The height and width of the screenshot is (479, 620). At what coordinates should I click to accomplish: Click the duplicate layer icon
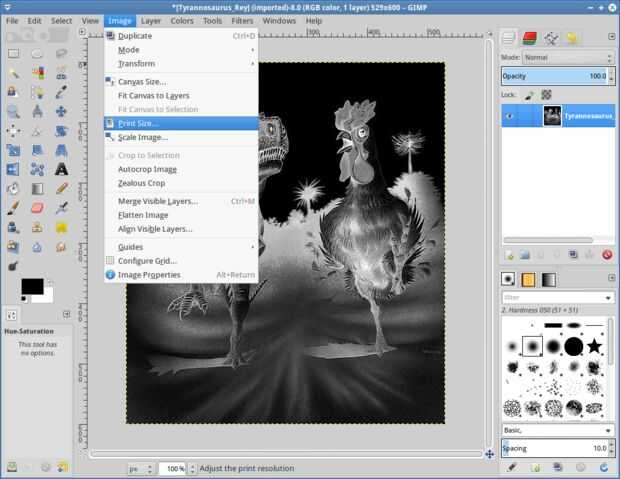573,255
